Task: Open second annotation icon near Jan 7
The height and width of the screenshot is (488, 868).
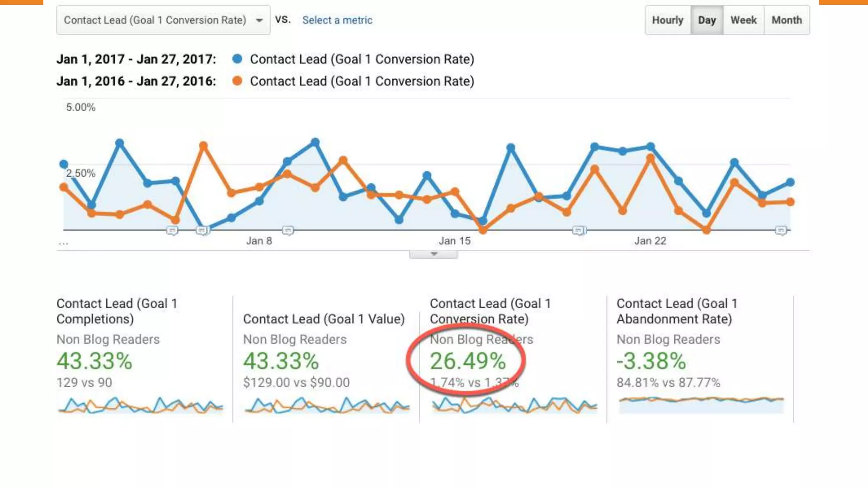Action: [203, 230]
